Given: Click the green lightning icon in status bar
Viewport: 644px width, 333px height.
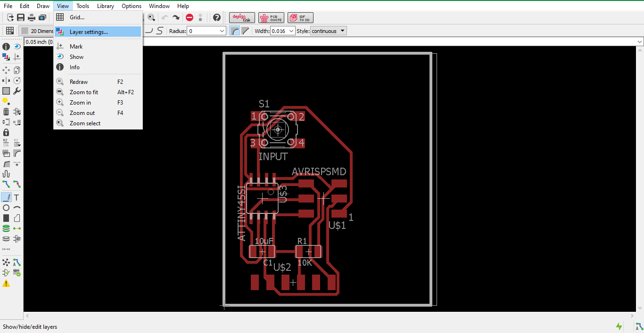Looking at the screenshot, I should click(619, 326).
